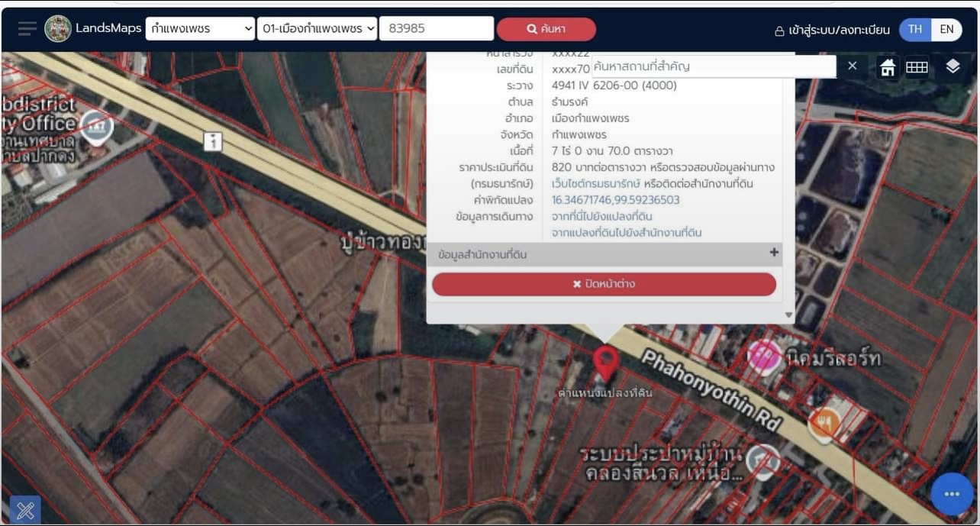This screenshot has width=980, height=526.
Task: Go to the home map view icon
Action: click(x=888, y=67)
